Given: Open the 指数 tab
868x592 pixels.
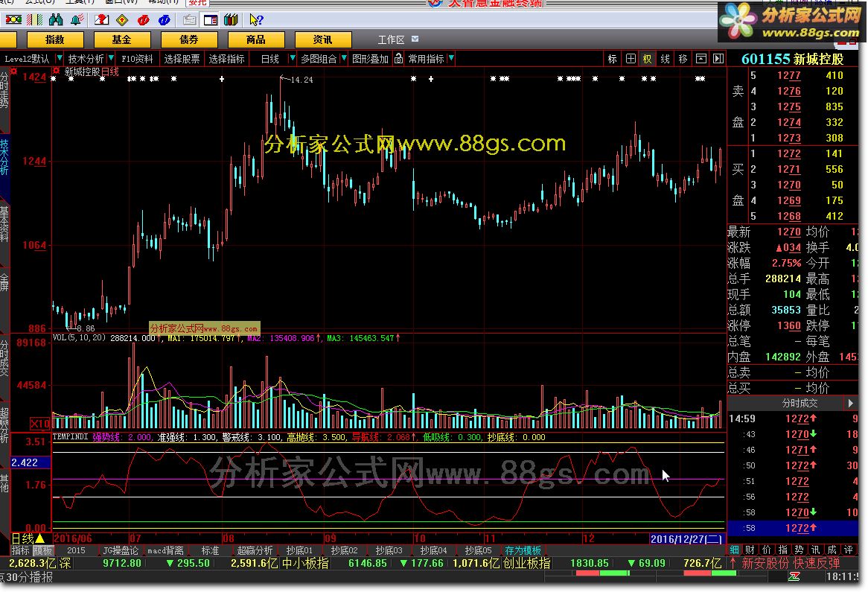Looking at the screenshot, I should tap(55, 40).
